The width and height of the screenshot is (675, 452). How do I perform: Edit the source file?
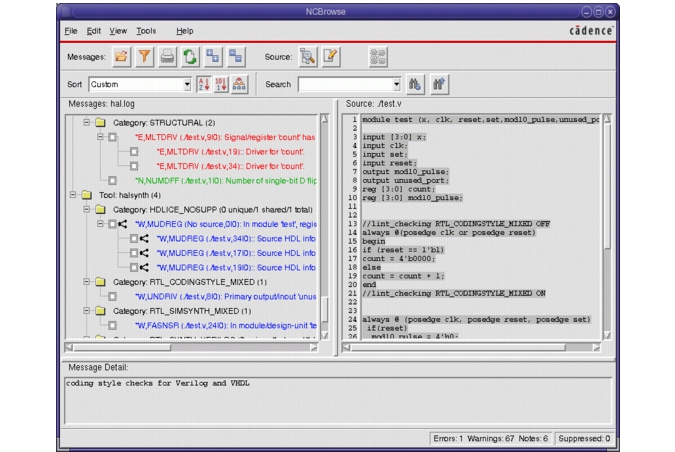point(331,56)
